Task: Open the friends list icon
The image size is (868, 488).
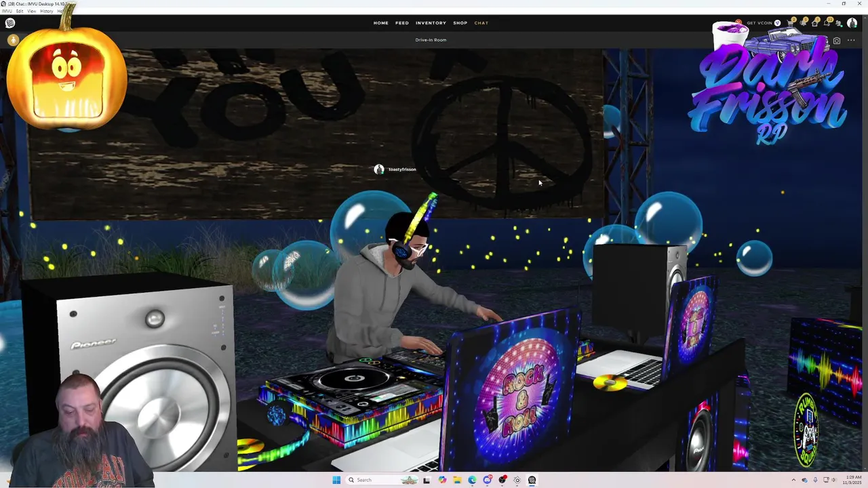Action: [839, 23]
